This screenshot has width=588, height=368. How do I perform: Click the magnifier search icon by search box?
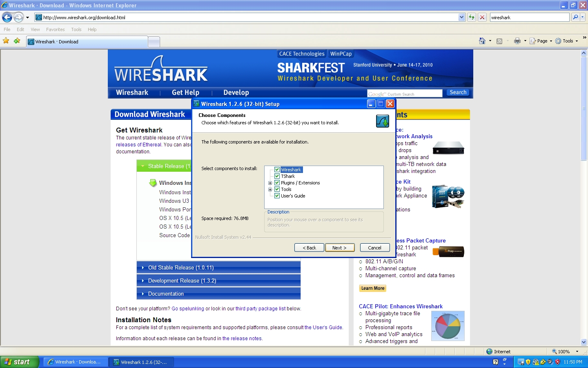pos(575,17)
